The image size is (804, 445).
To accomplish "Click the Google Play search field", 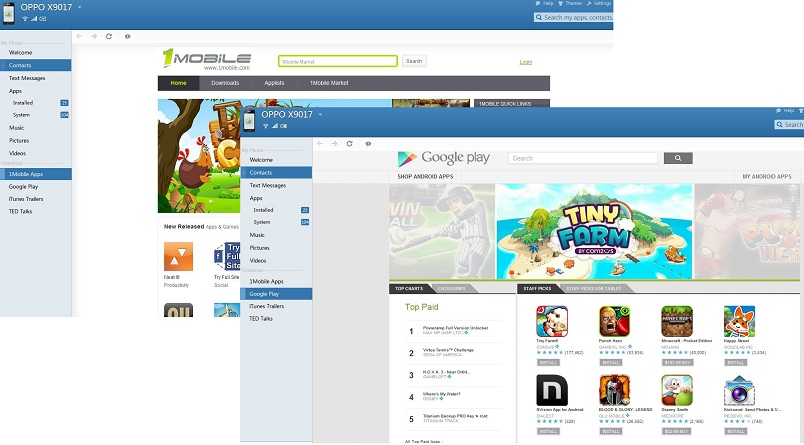I will click(x=583, y=158).
